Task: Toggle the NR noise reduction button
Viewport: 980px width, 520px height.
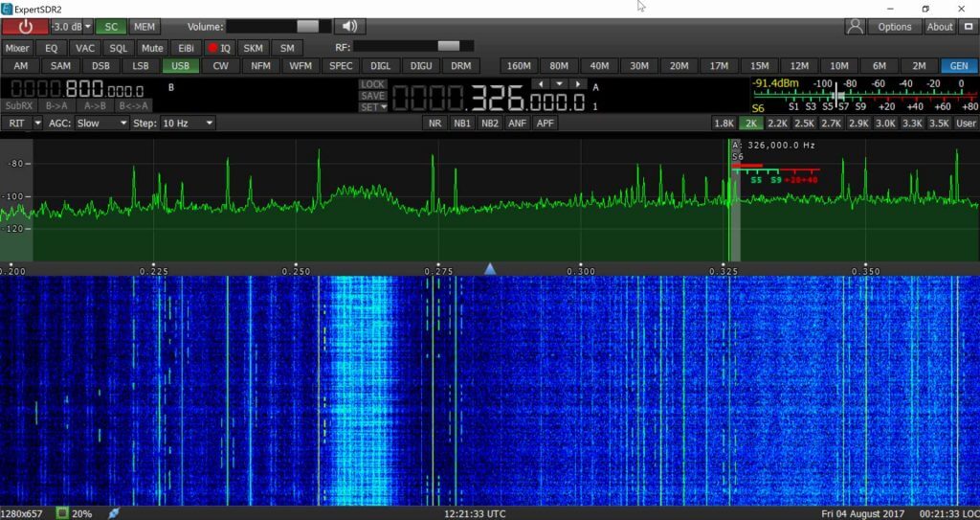Action: pos(435,124)
